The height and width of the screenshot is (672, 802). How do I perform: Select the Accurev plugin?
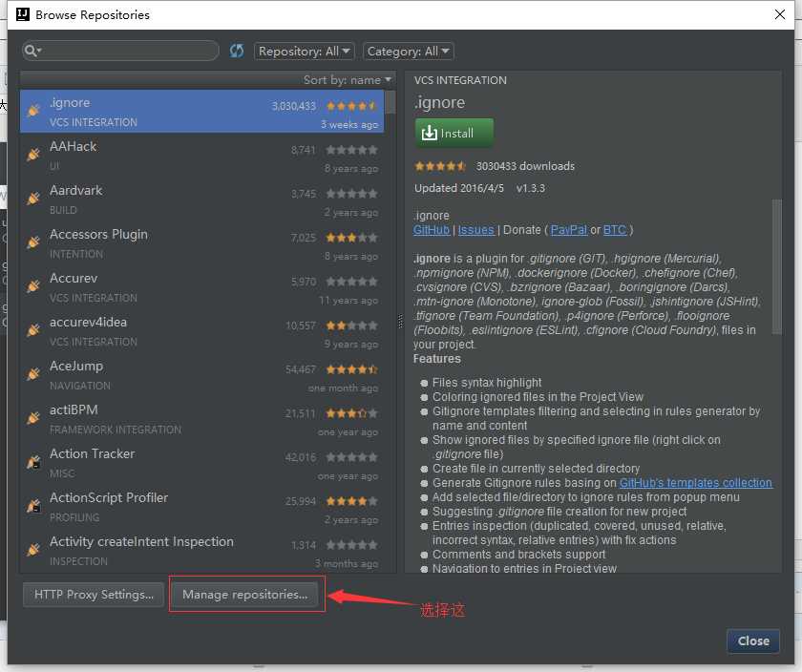202,287
